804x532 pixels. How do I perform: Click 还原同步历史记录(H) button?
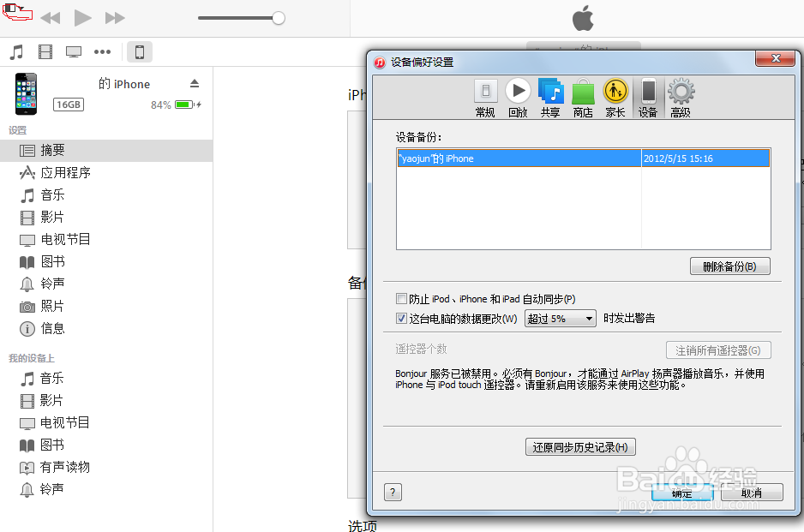coord(580,447)
